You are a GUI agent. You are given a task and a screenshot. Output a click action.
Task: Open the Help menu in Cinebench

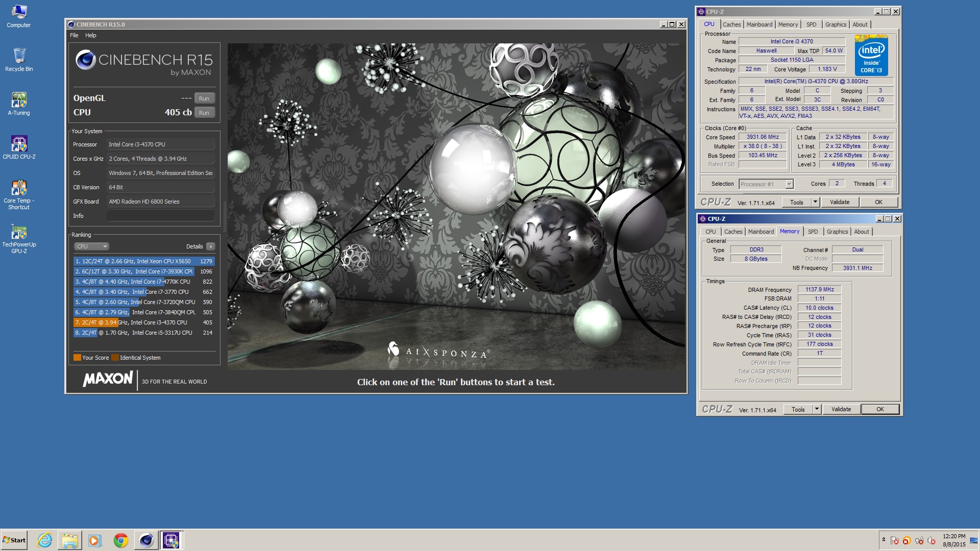(90, 35)
